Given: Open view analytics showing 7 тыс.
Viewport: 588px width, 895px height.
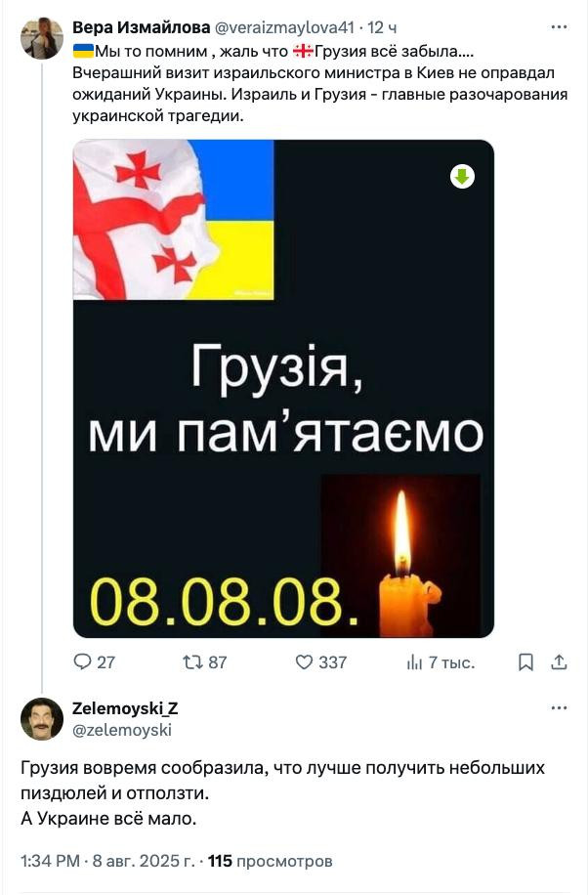Looking at the screenshot, I should tap(441, 662).
